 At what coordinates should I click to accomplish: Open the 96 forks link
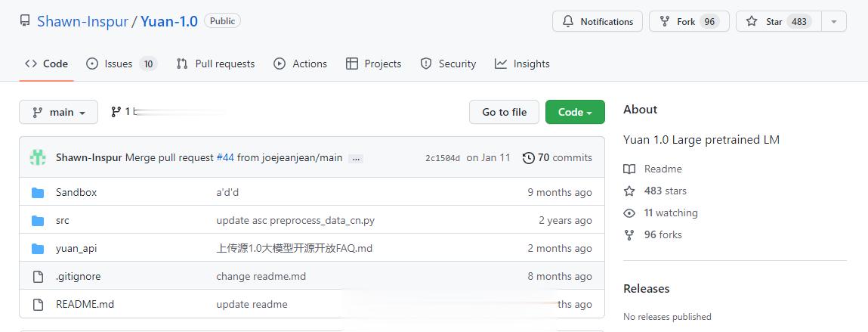coord(663,234)
